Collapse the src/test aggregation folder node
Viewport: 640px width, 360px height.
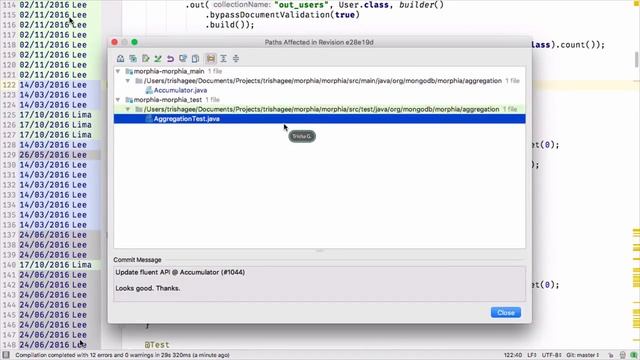click(x=128, y=109)
